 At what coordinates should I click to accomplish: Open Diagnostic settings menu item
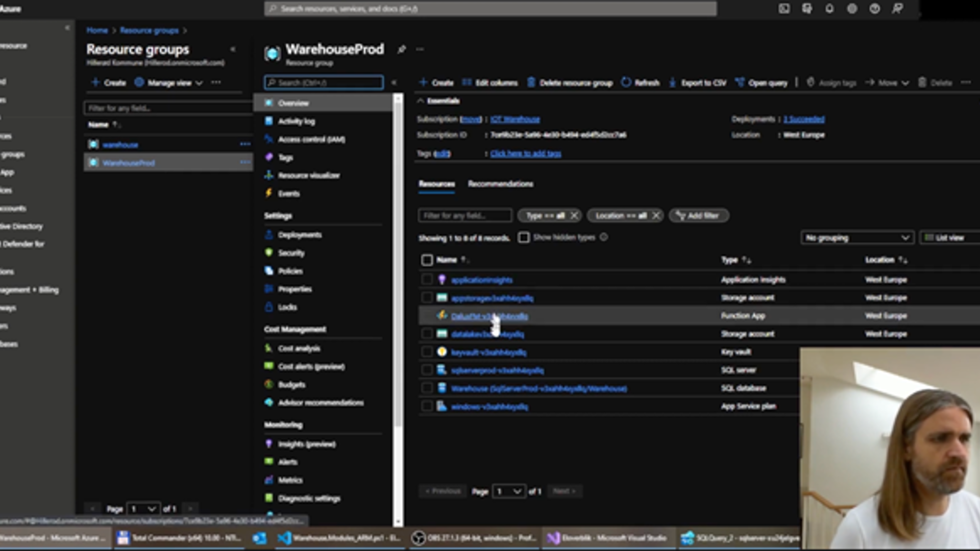[309, 498]
